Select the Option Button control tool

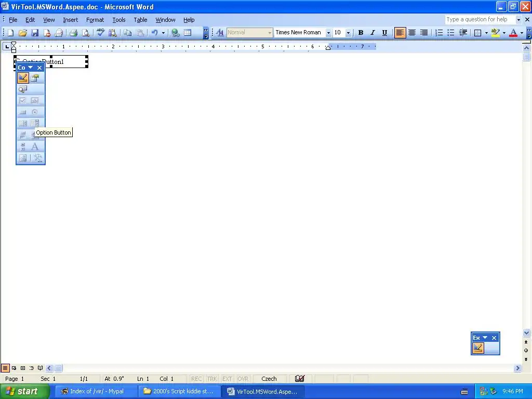(x=35, y=112)
